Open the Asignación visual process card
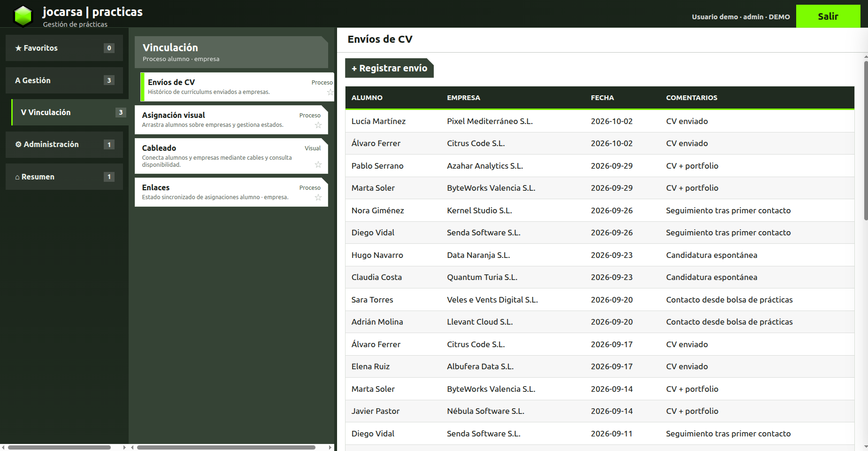 231,120
